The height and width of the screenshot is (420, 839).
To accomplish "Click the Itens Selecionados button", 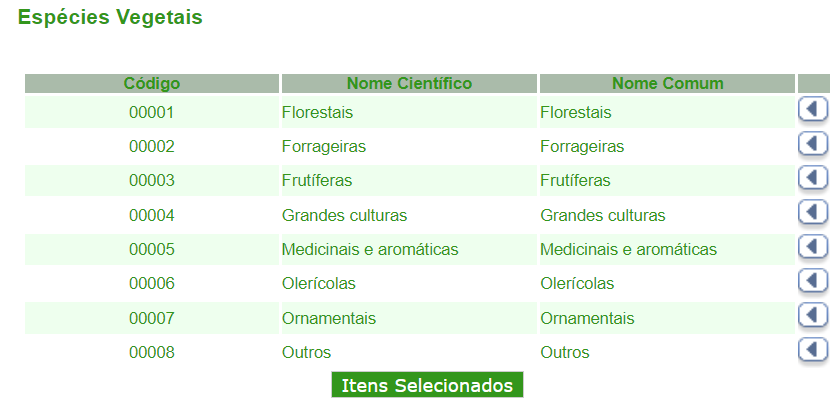I will [x=427, y=386].
